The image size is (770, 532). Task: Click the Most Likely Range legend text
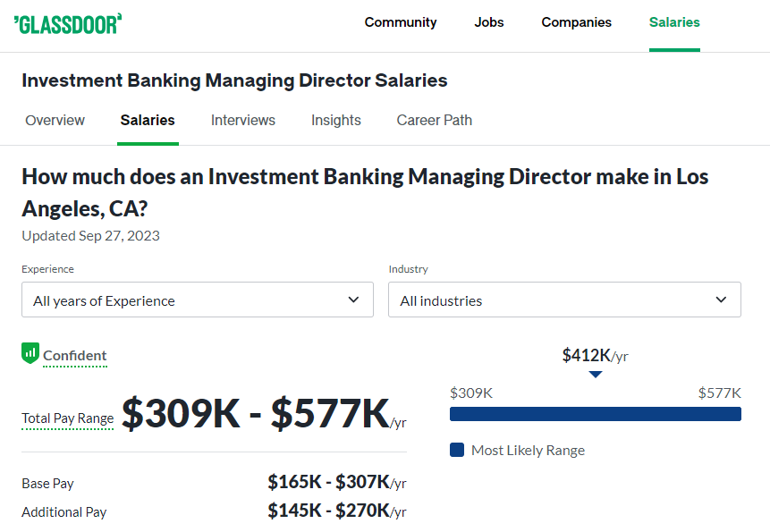click(x=528, y=451)
